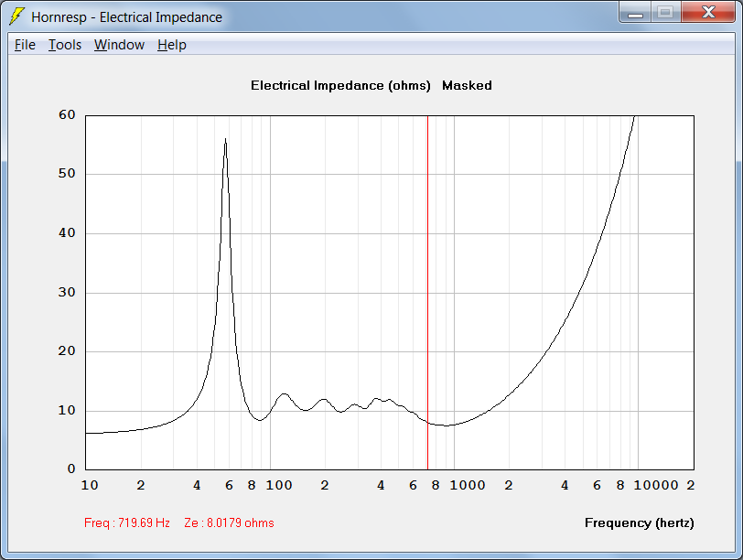Viewport: 743px width, 560px height.
Task: Click the 'Masked' label in chart title
Action: click(x=467, y=85)
